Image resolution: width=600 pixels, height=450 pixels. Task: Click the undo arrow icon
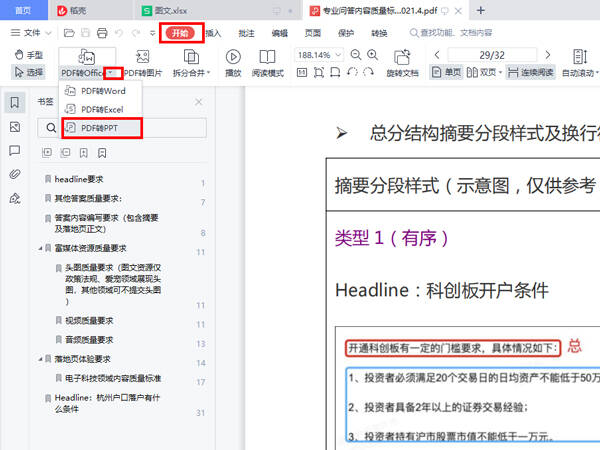tap(119, 33)
